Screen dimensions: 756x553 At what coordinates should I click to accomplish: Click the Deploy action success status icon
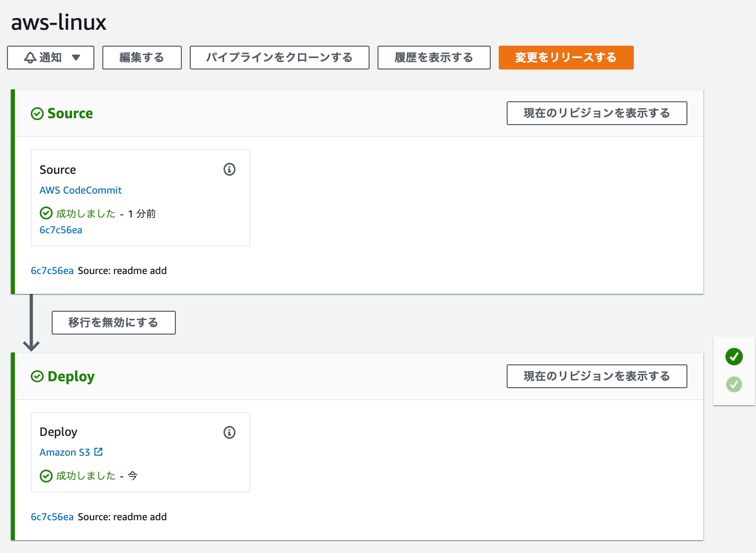point(46,476)
